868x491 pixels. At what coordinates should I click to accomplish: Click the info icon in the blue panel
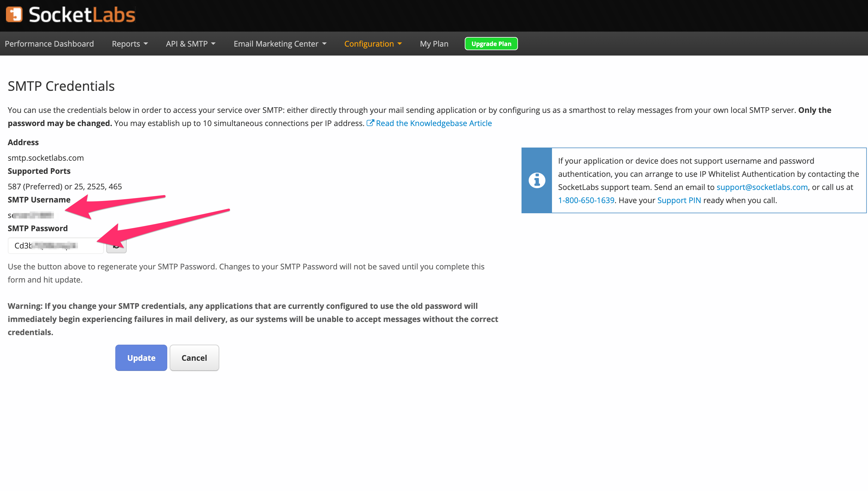coord(536,180)
